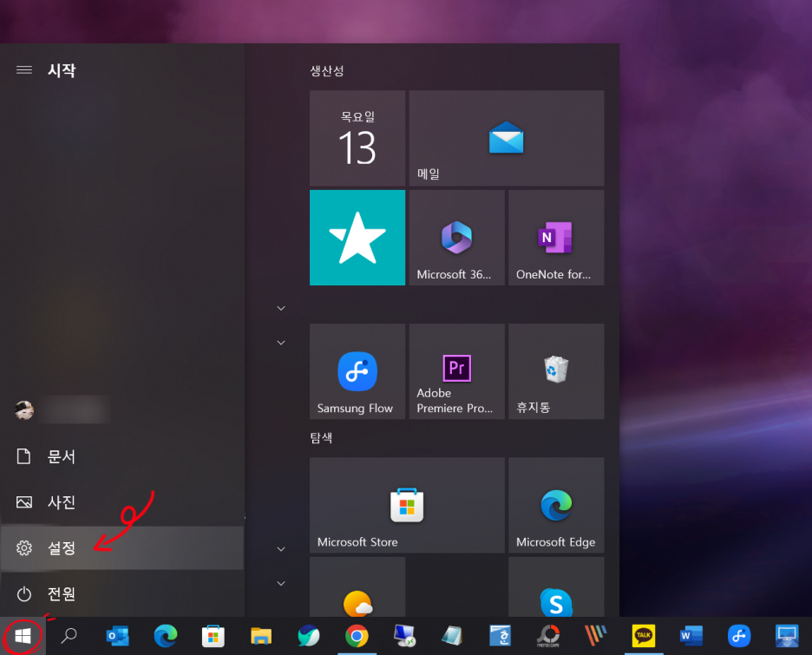
Task: Open the Microsoft Store tile
Action: tap(407, 505)
